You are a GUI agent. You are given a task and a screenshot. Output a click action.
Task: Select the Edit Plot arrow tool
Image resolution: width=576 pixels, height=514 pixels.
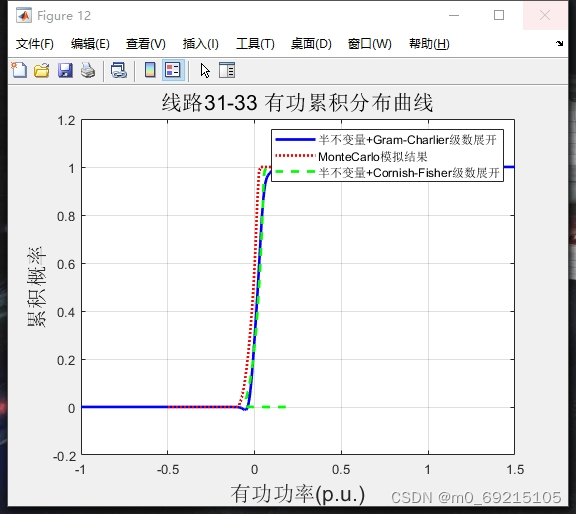click(205, 70)
